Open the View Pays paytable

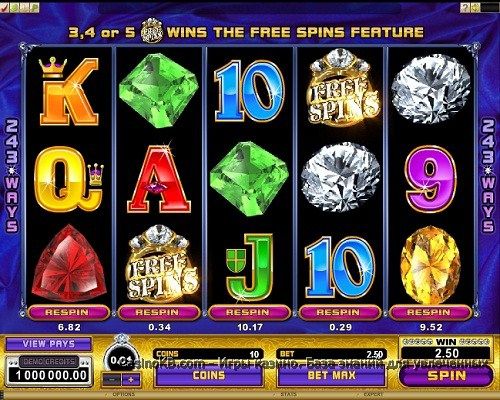[x=48, y=344]
